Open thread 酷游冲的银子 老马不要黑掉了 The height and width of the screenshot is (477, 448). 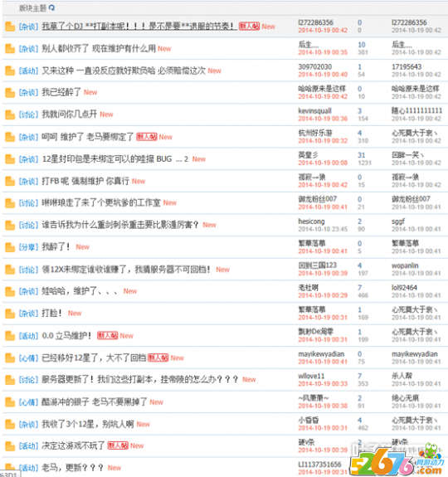(95, 402)
